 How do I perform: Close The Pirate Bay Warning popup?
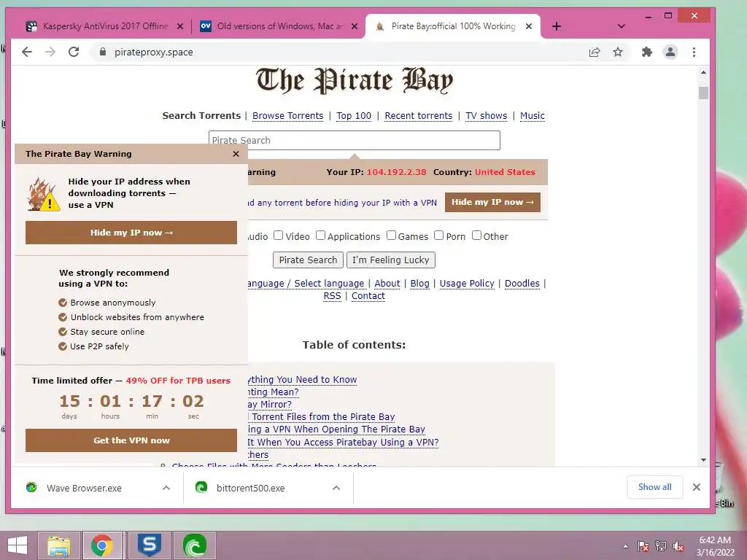pyautogui.click(x=236, y=154)
